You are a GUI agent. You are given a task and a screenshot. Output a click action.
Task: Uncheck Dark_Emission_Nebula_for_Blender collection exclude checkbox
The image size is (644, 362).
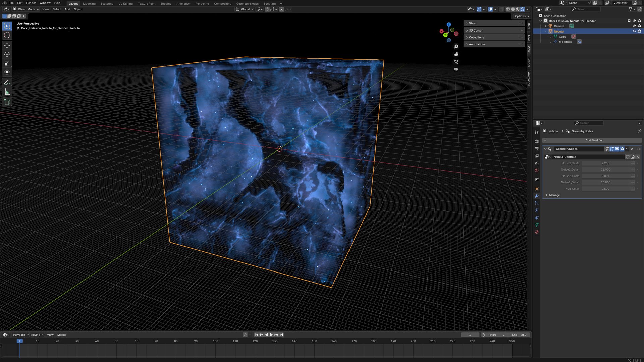point(629,21)
